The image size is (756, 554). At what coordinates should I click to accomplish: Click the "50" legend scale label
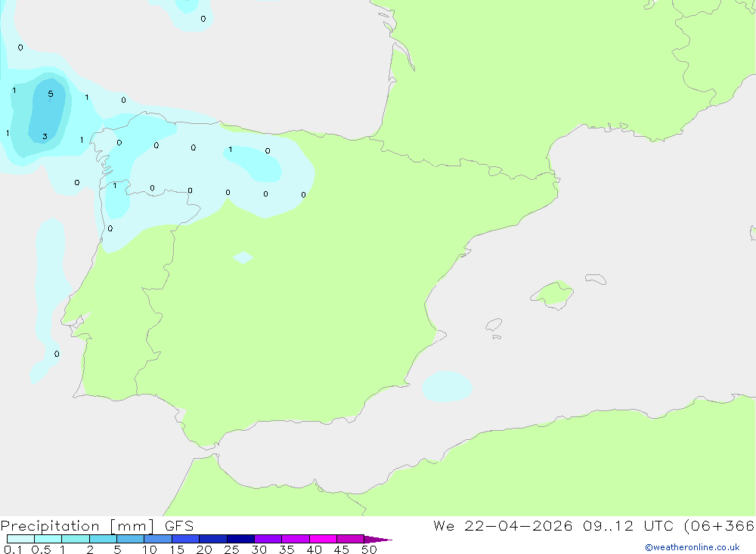[x=369, y=549]
